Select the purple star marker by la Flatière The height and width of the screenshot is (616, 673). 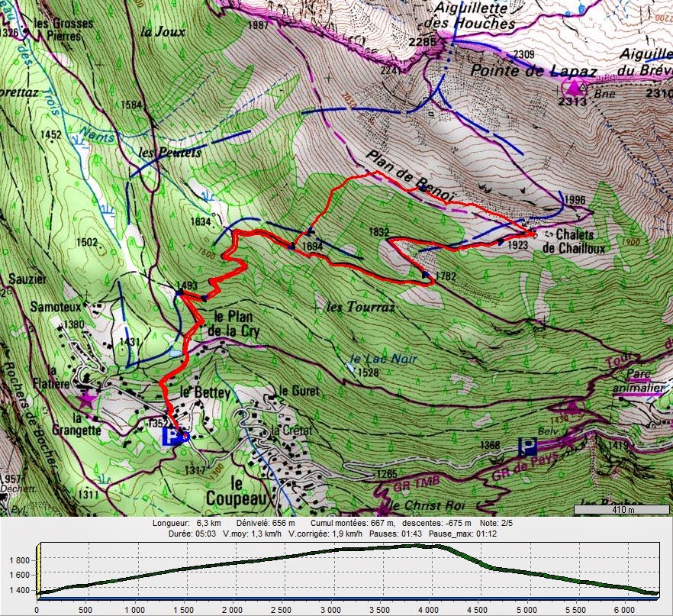point(85,399)
